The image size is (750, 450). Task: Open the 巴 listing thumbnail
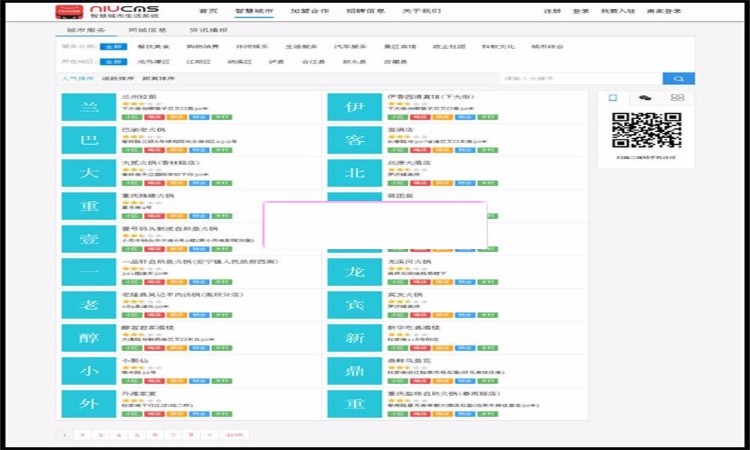click(x=88, y=140)
